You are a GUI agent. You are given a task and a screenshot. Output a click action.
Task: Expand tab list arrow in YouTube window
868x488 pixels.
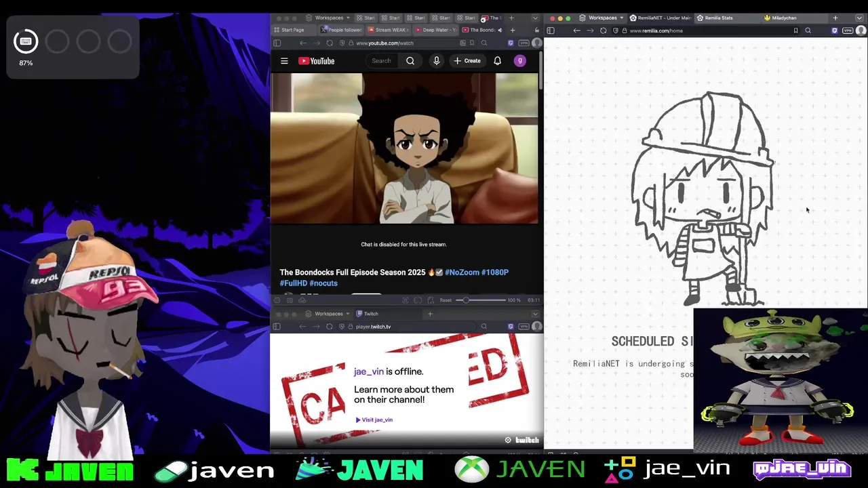(x=535, y=18)
